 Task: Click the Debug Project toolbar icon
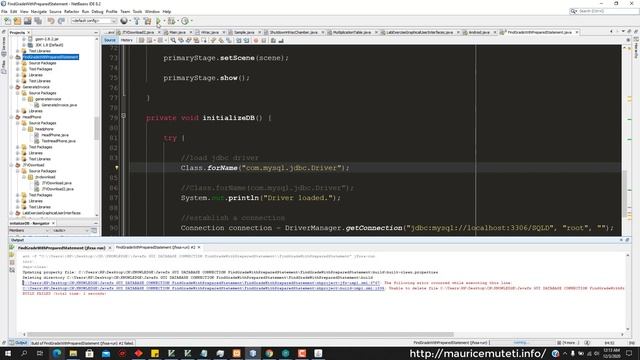coord(171,21)
